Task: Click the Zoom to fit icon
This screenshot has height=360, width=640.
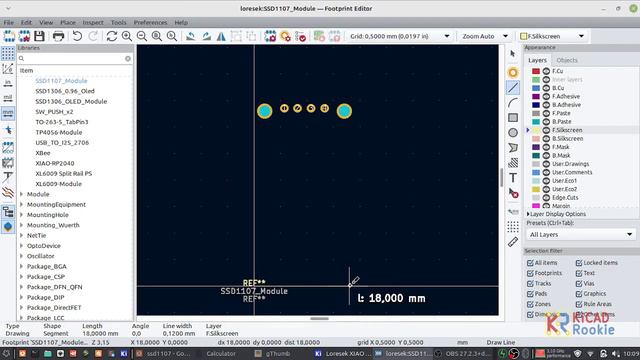Action: click(157, 36)
